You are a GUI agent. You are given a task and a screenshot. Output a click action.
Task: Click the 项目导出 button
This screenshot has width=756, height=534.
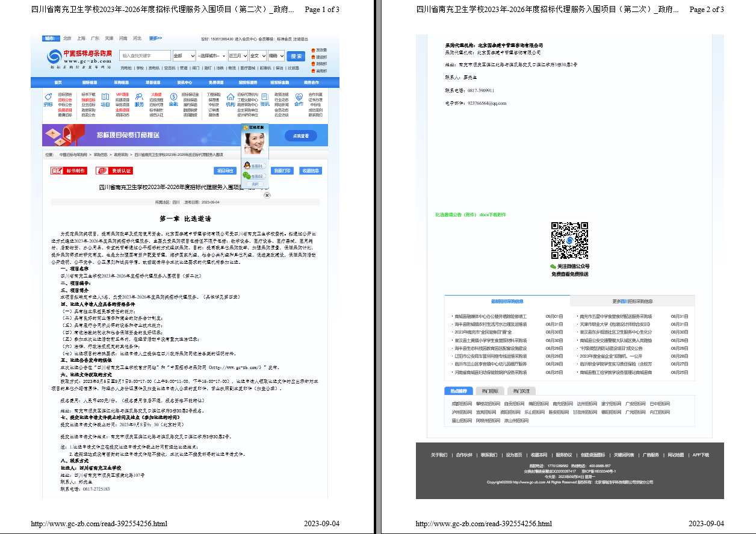coord(225,171)
